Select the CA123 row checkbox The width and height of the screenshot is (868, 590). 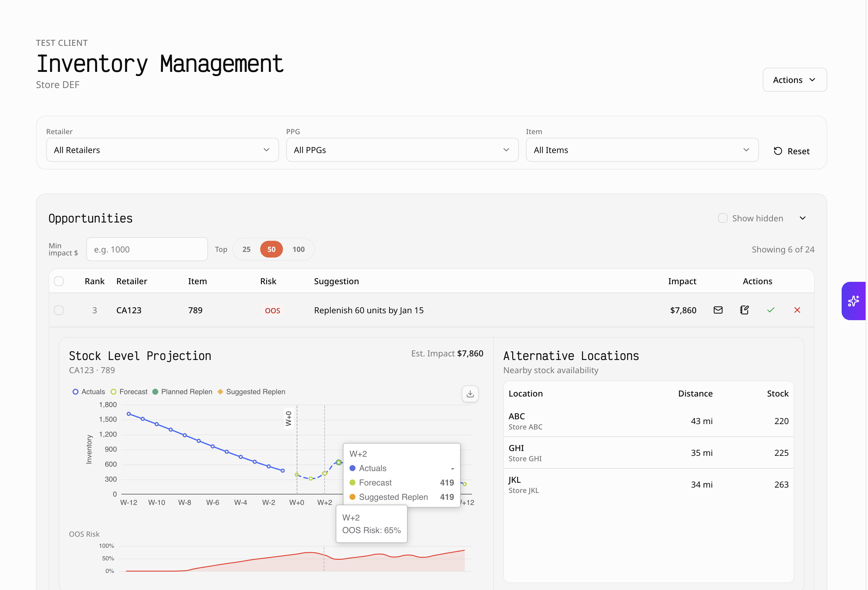coord(59,310)
